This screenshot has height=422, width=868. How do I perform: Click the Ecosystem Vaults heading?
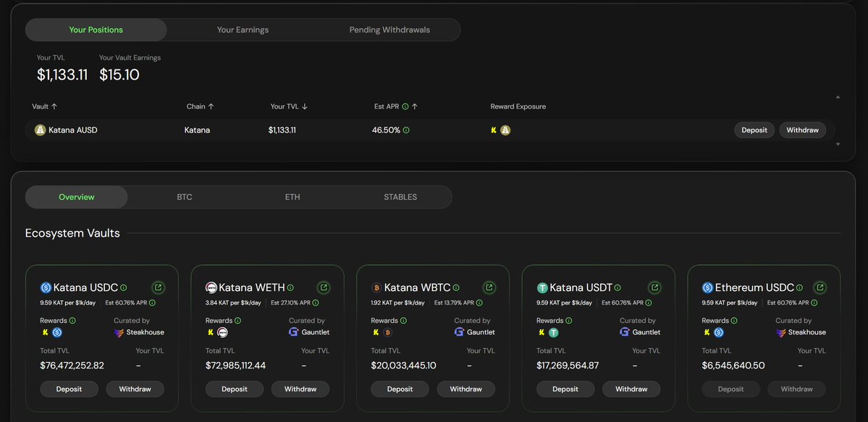72,233
